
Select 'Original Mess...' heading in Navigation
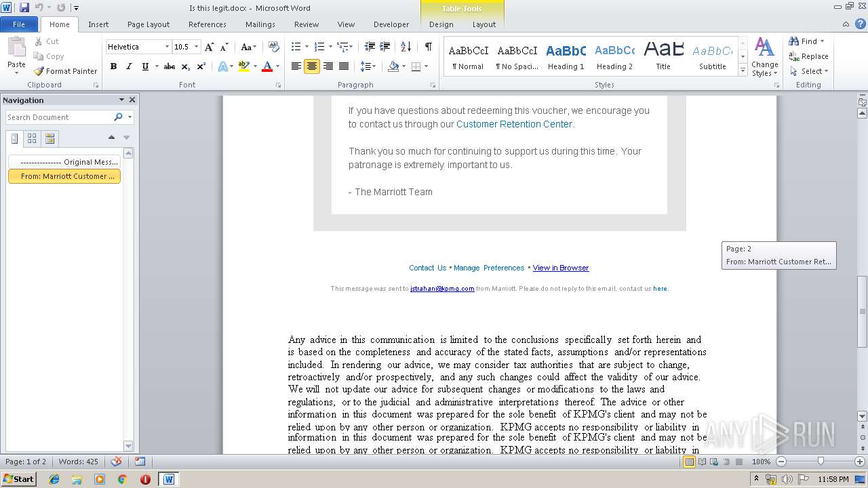(65, 162)
